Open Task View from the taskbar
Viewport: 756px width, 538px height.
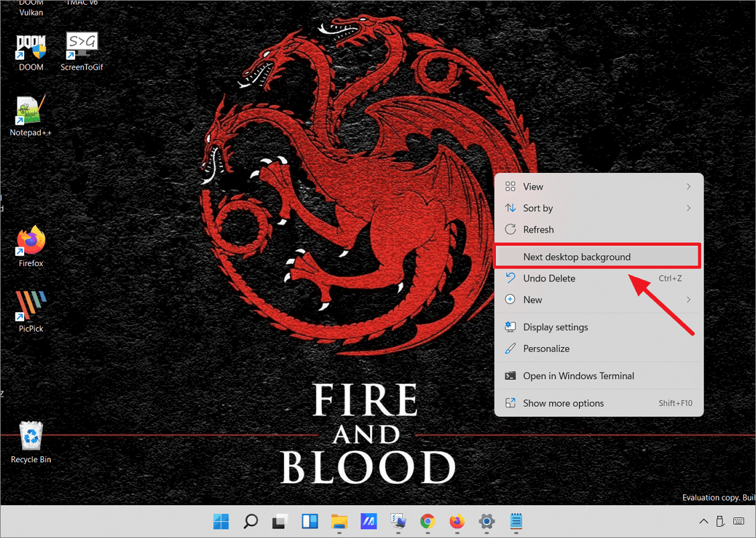[x=280, y=521]
